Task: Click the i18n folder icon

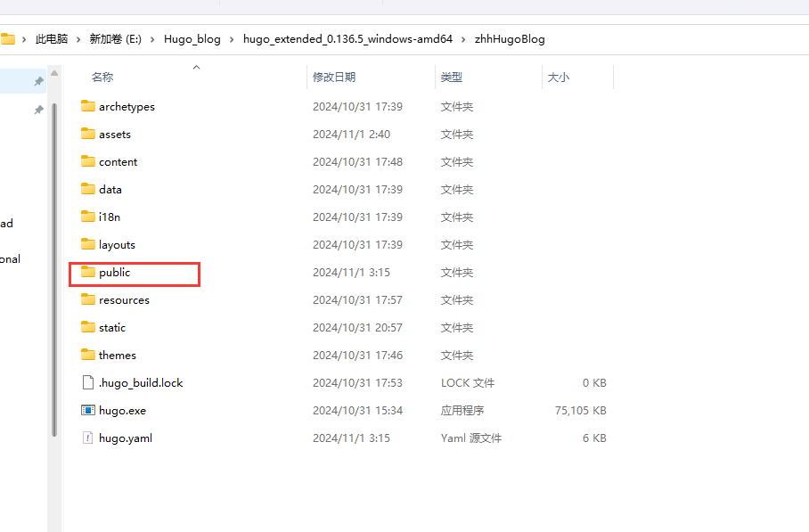Action: (x=87, y=217)
